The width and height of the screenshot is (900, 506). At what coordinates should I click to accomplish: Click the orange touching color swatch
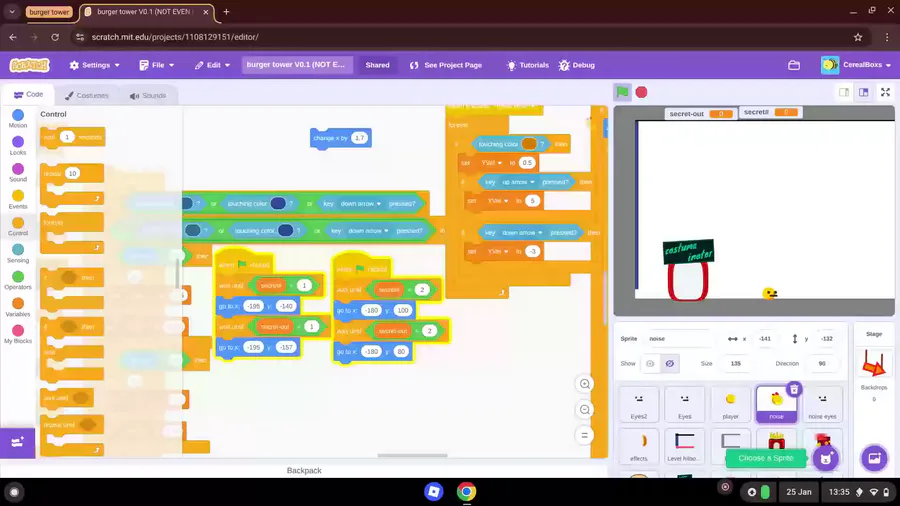pyautogui.click(x=529, y=144)
